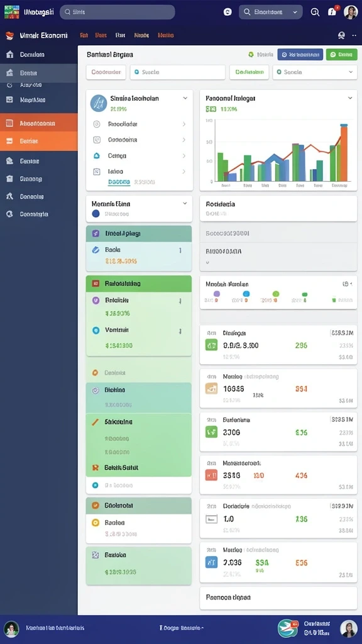Collapse the Memonia card using its chevron
The width and height of the screenshot is (362, 644).
185,203
